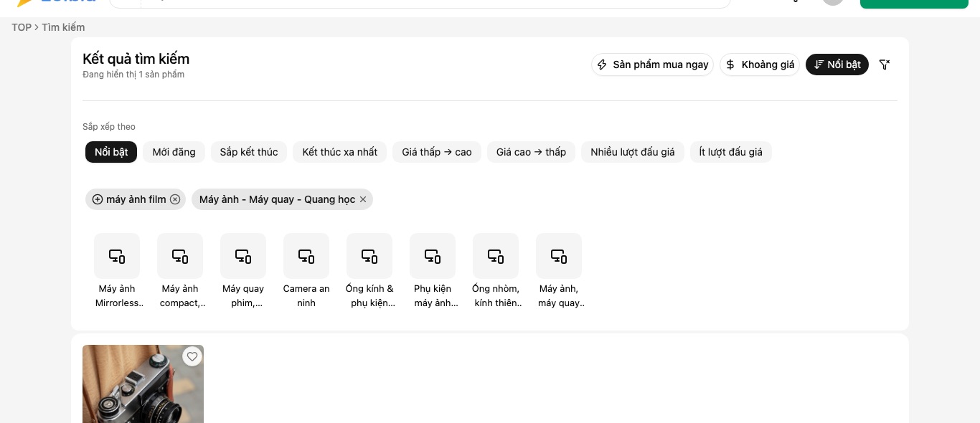Remove the Máy ảnh - Máy quay - Quang học filter
The width and height of the screenshot is (980, 423).
[x=363, y=199]
